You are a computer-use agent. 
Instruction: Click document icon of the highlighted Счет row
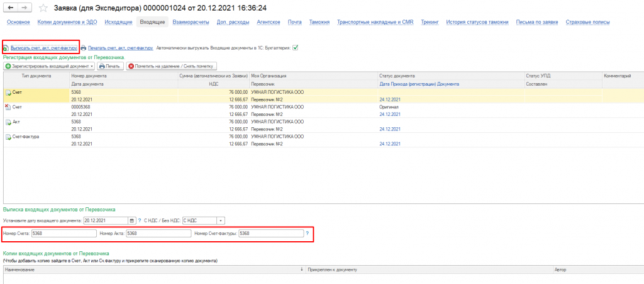8,93
